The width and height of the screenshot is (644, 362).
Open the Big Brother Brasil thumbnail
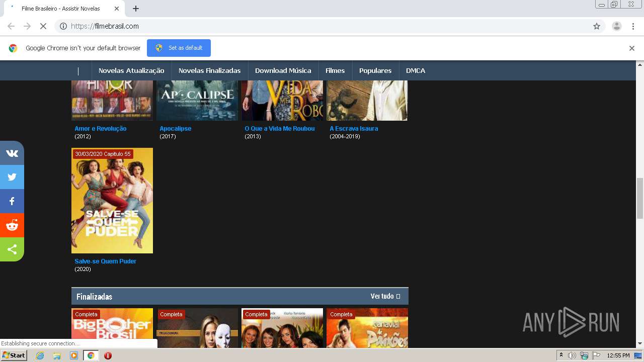point(112,328)
